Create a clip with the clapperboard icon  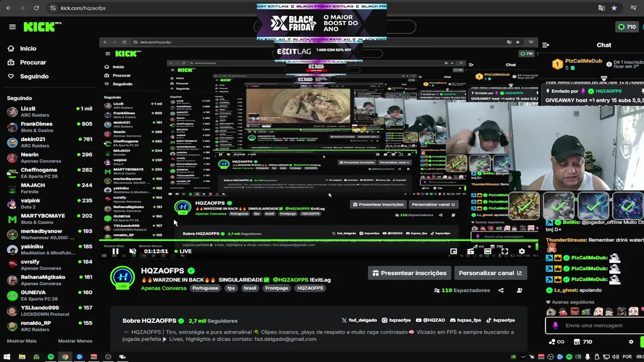[470, 251]
